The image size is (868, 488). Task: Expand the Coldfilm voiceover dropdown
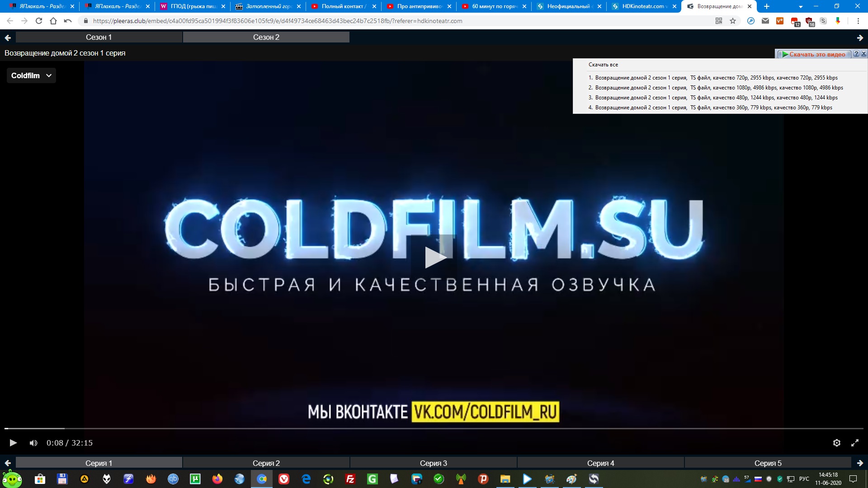[31, 75]
